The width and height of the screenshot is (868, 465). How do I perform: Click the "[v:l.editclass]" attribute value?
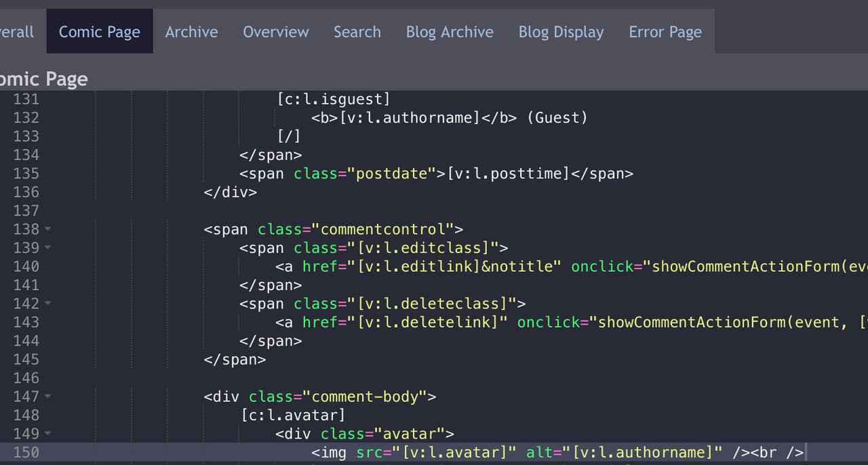424,248
